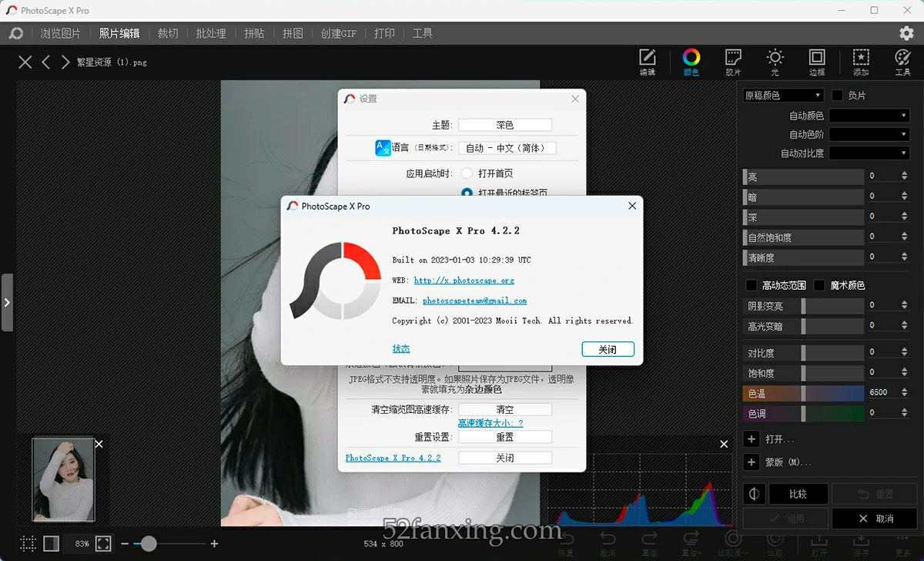Switch to the 照片编辑 tab
The image size is (924, 561).
119,33
